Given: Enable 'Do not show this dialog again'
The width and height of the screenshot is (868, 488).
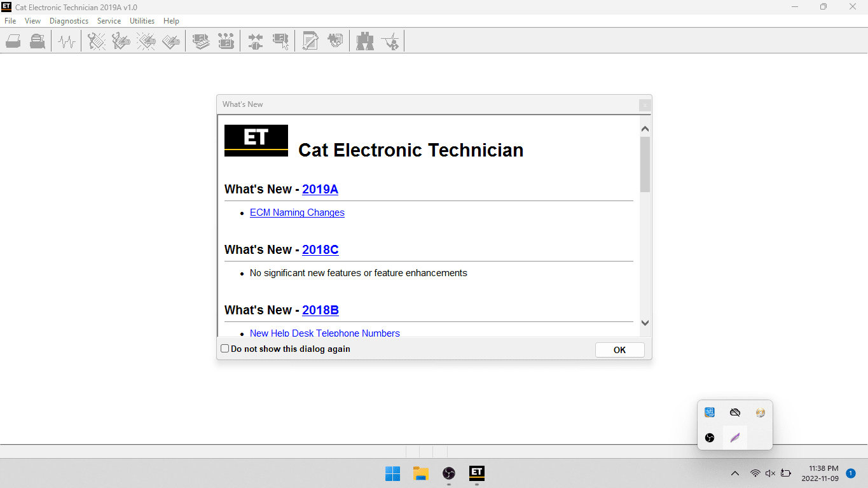Looking at the screenshot, I should pos(225,349).
